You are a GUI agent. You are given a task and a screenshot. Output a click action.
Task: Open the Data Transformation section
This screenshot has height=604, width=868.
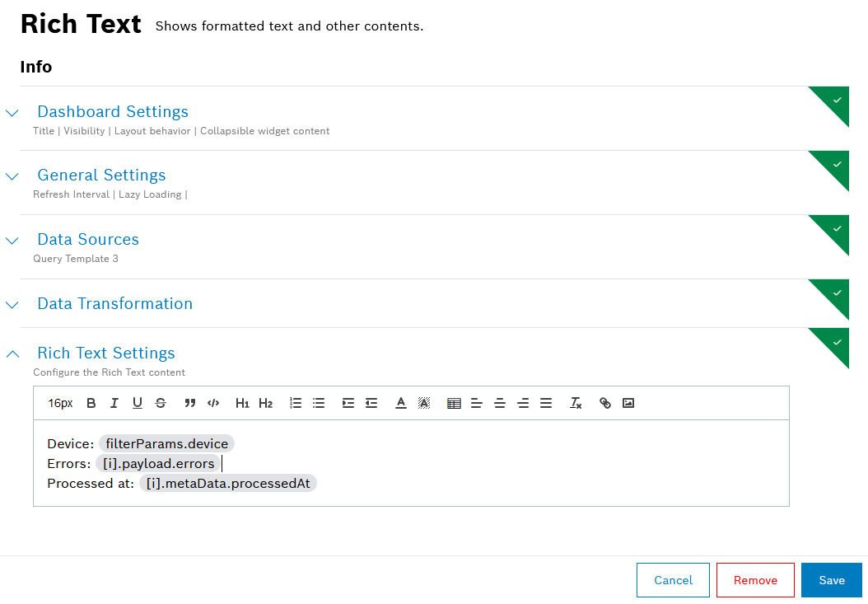[x=114, y=303]
